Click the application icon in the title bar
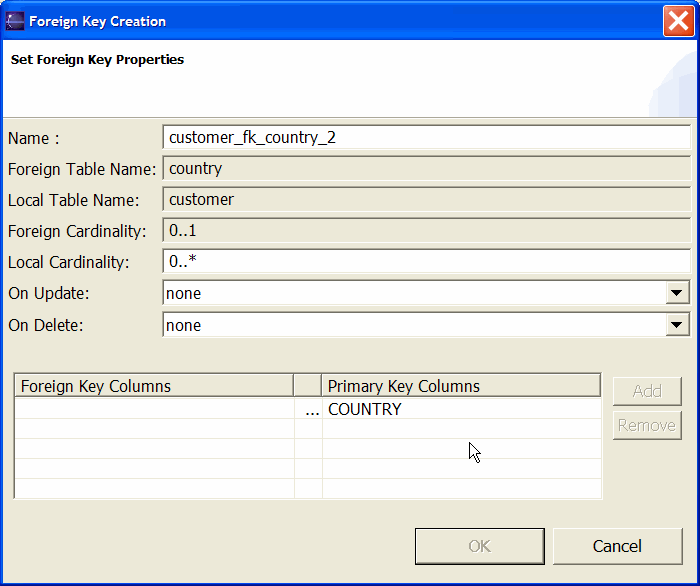Viewport: 700px width, 586px height. point(15,21)
